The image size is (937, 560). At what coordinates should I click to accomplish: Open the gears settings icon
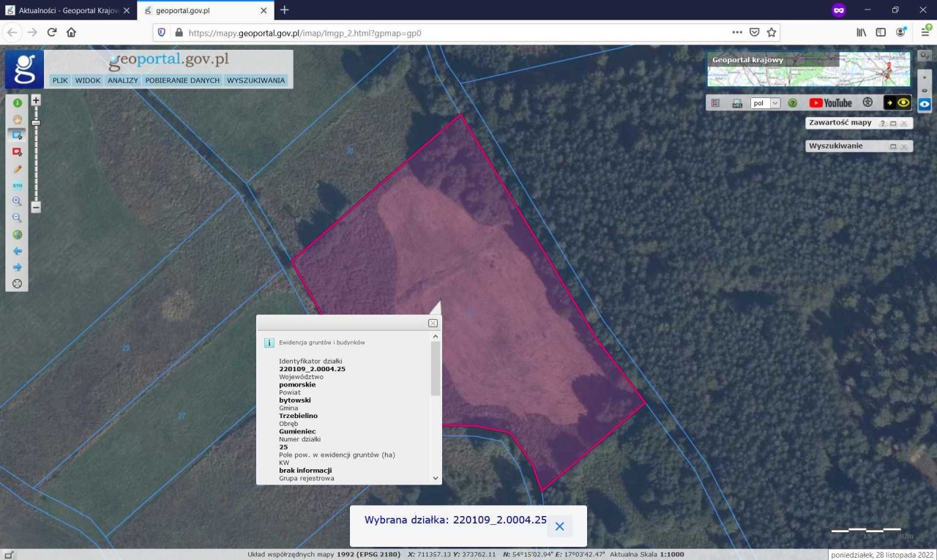pos(925,56)
